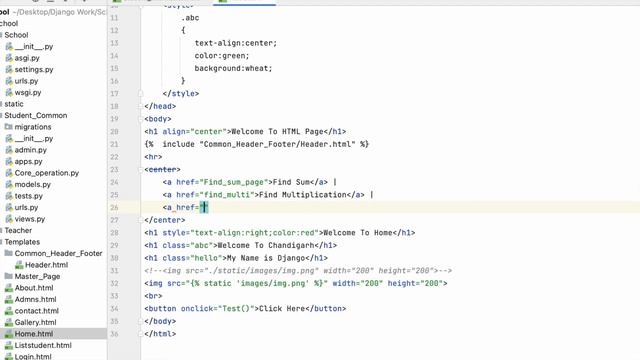Click the asgi.py Python file icon

point(9,58)
